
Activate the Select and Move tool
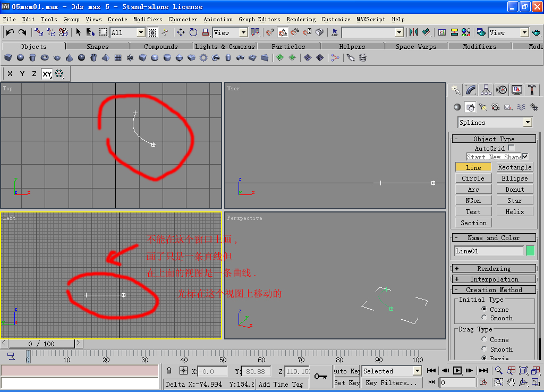pos(181,32)
